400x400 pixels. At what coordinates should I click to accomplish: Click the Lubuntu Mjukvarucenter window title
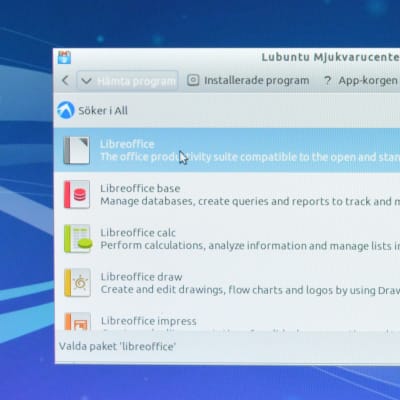[330, 57]
